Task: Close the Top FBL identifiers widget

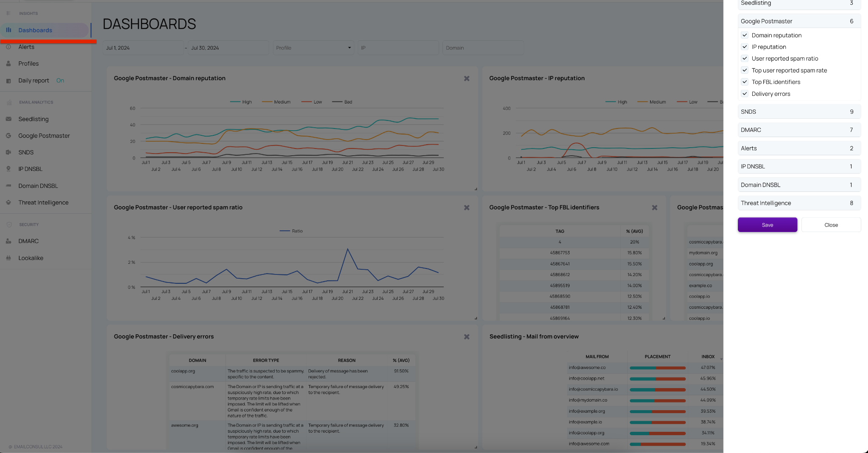Action: click(655, 208)
